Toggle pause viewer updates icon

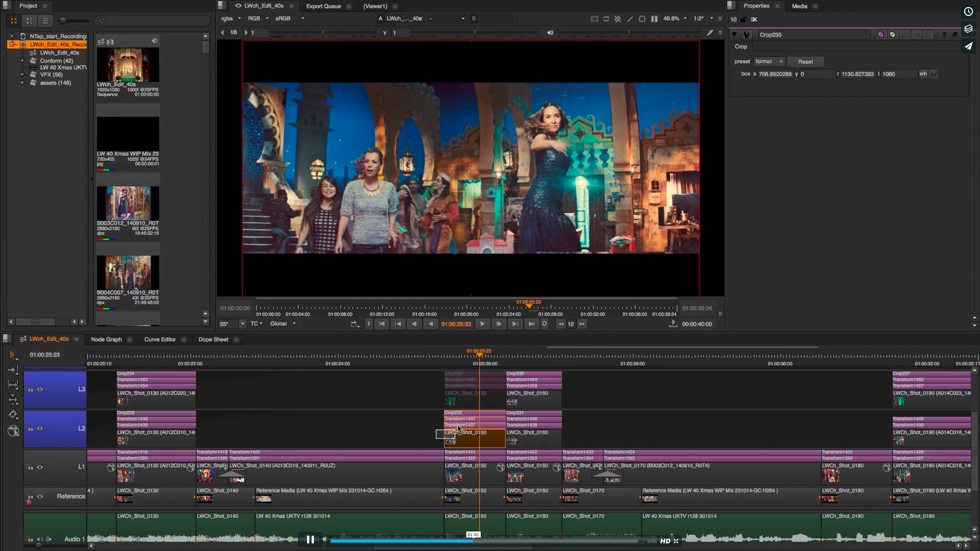point(655,18)
